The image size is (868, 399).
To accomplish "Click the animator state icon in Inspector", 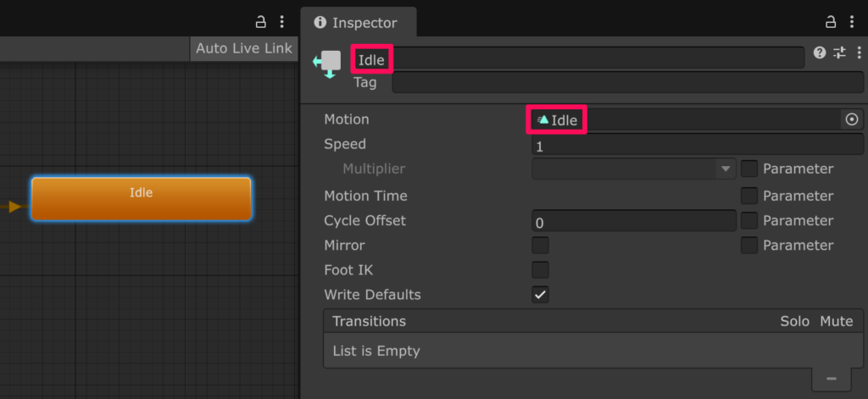I will 327,64.
